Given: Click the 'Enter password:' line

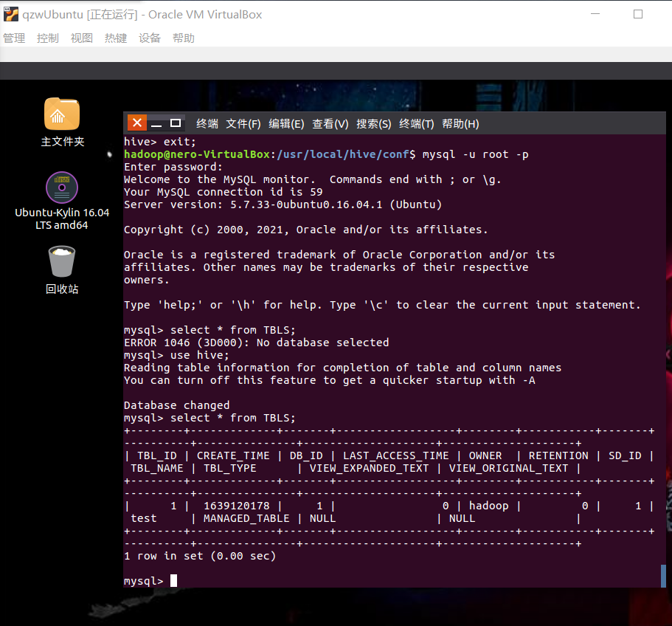Looking at the screenshot, I should [173, 167].
